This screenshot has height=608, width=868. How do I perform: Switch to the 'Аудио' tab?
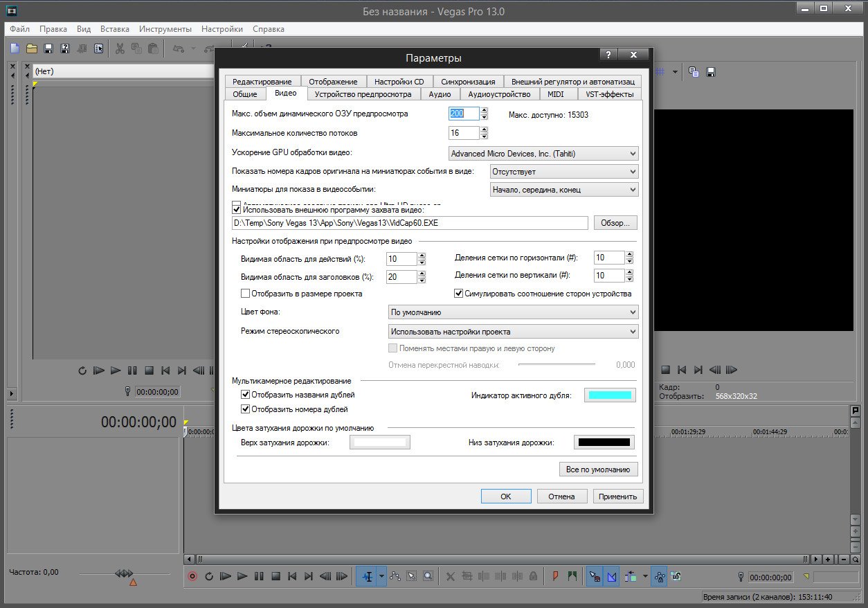point(440,94)
